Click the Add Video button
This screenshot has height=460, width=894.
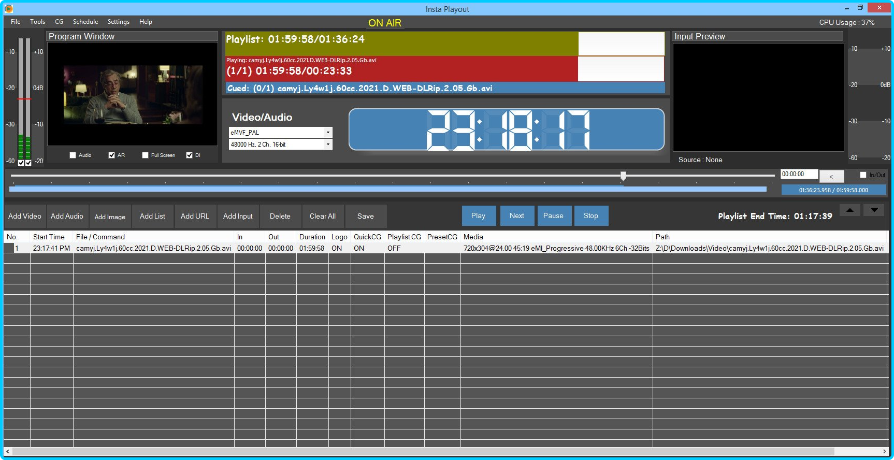coord(25,216)
